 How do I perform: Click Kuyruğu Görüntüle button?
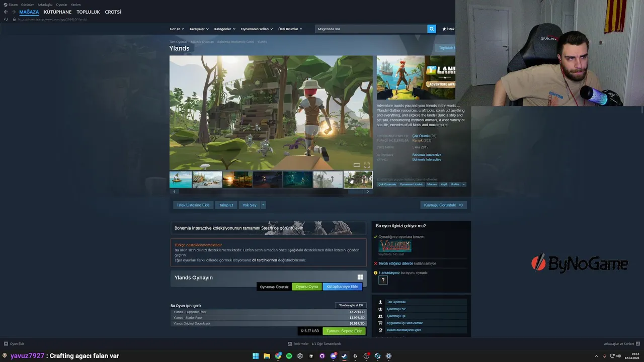444,205
